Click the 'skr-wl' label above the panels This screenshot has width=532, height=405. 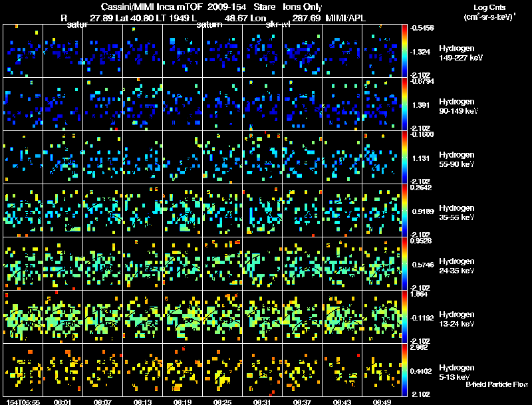(278, 25)
